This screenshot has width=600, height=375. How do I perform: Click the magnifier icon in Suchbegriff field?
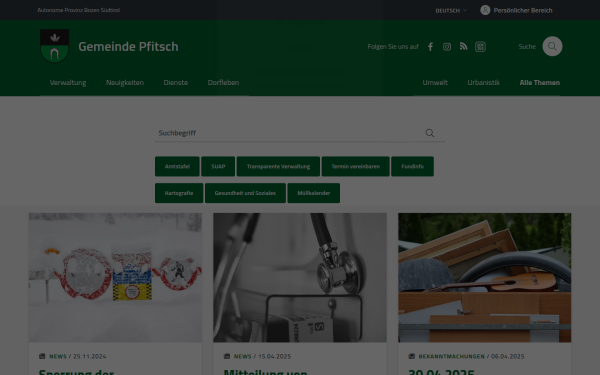[430, 133]
